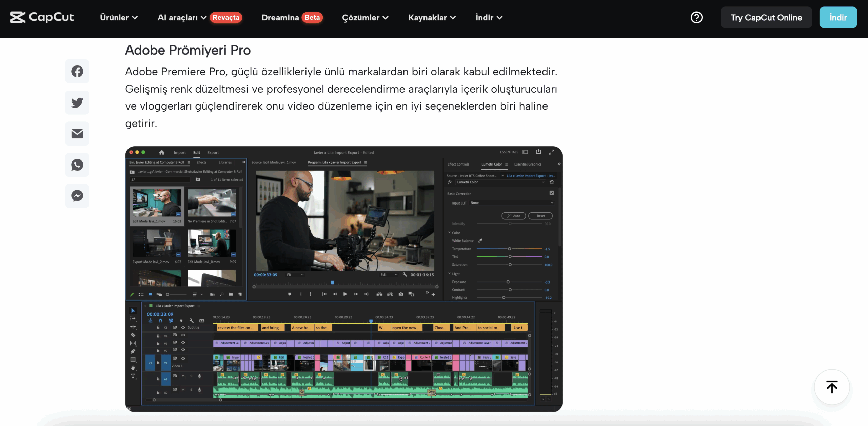Click the help question mark icon

click(x=696, y=17)
